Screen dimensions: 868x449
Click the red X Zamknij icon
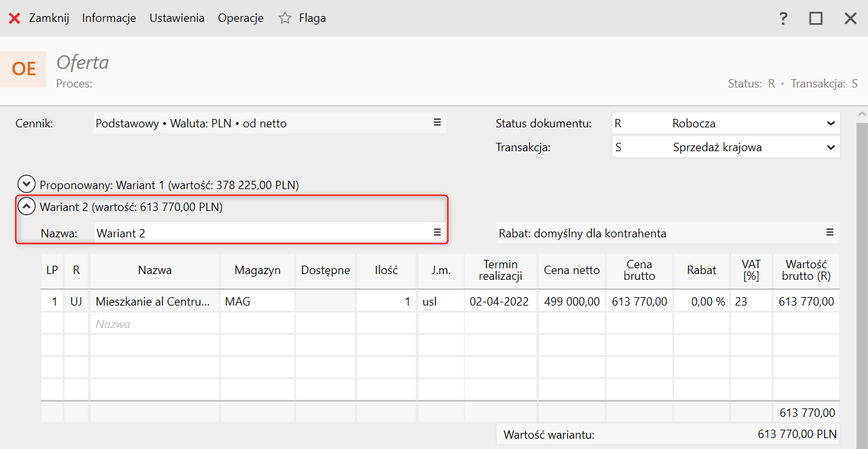coord(14,18)
